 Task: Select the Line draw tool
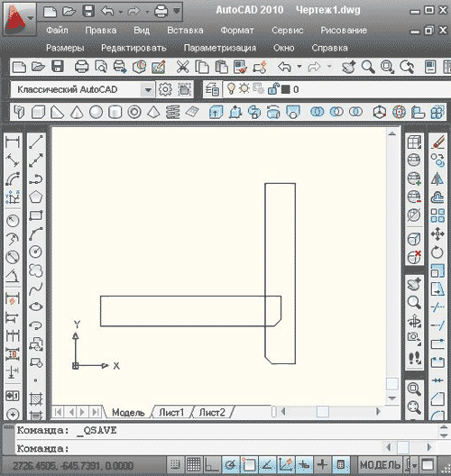[x=36, y=142]
